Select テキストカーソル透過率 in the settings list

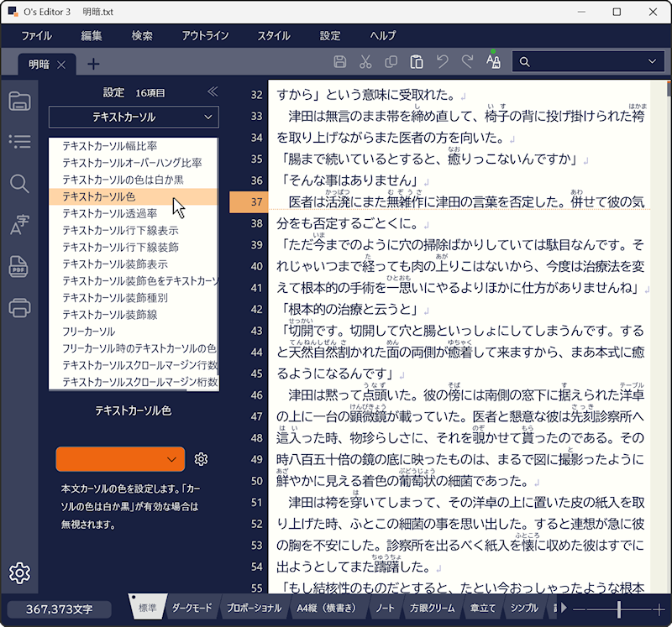pyautogui.click(x=108, y=213)
